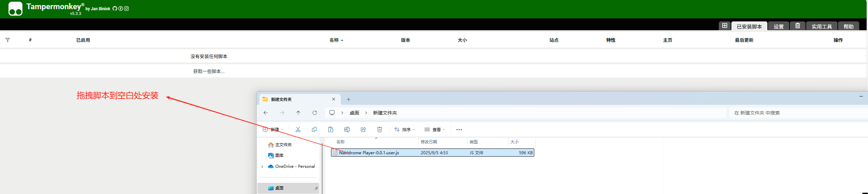
Task: Click the Copy icon in Explorer toolbar
Action: [x=314, y=129]
